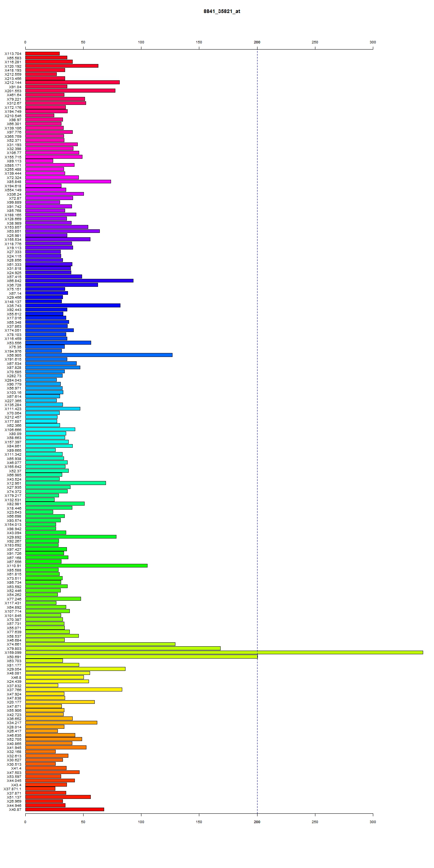Select the X82.981 label

coord(14,504)
